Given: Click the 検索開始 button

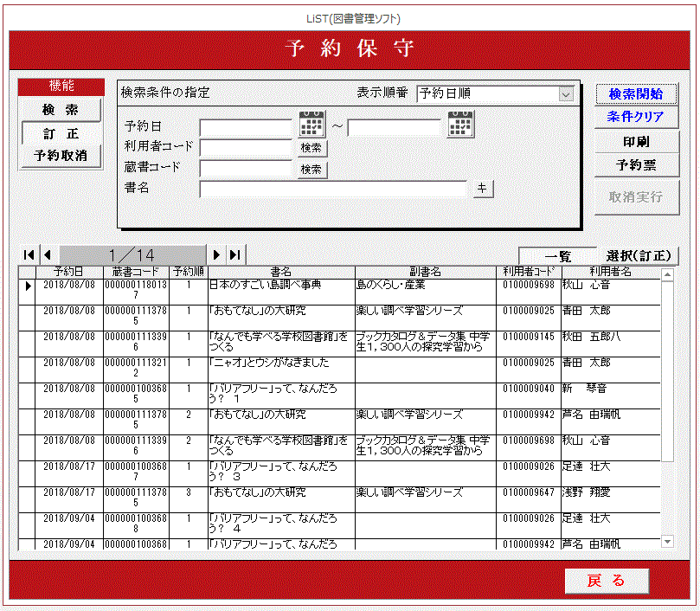Looking at the screenshot, I should [636, 93].
